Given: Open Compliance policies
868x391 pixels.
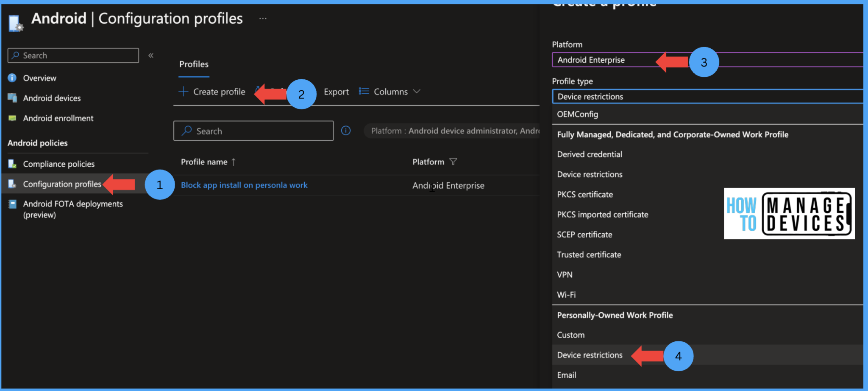Looking at the screenshot, I should [x=58, y=164].
